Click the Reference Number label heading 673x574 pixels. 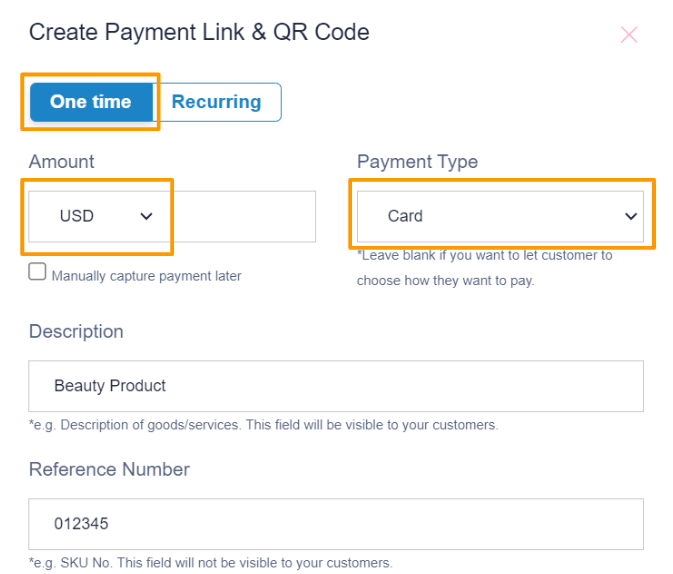pos(109,469)
